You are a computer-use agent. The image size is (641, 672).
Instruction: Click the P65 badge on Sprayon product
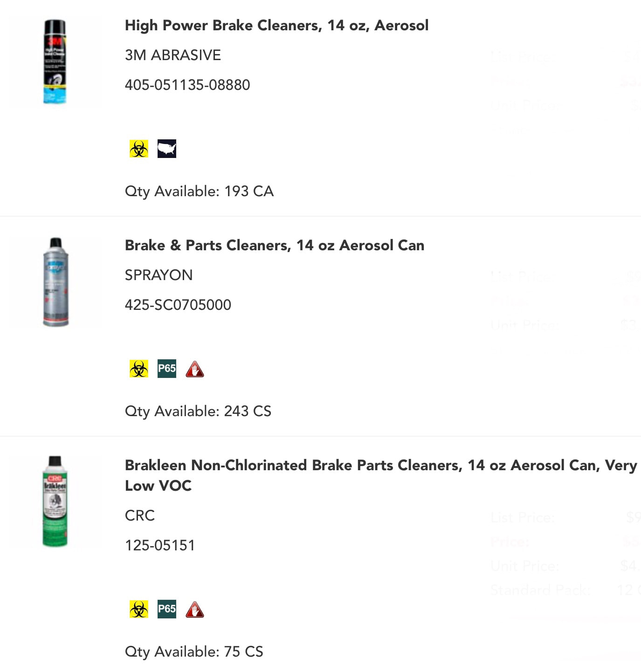[167, 369]
